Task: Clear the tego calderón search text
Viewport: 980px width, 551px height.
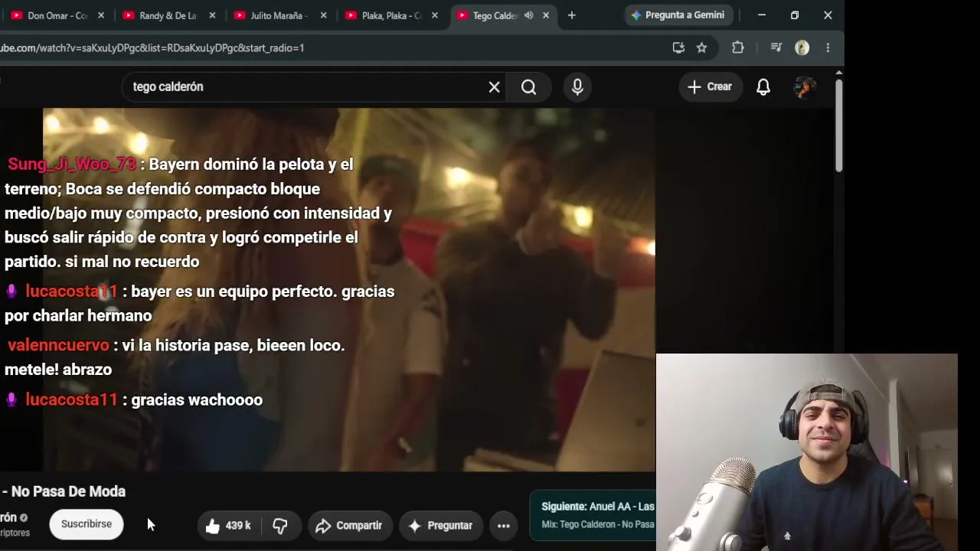Action: coord(495,87)
